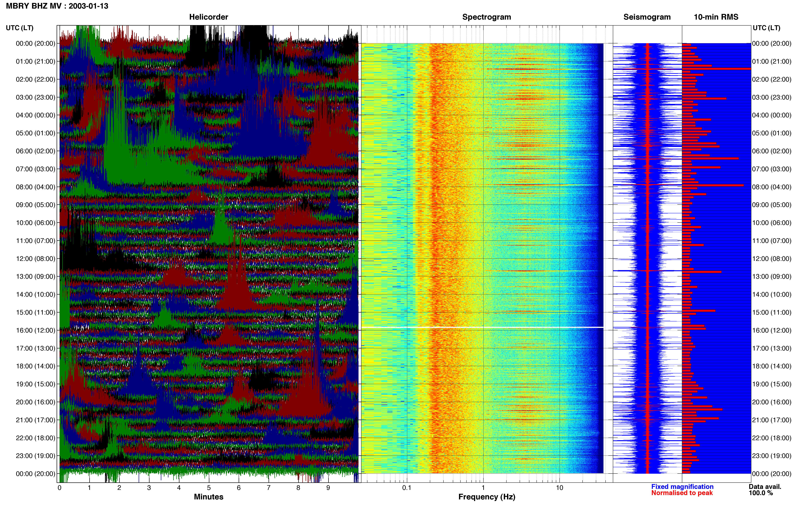Select the "Data avail." label
Image resolution: width=812 pixels, height=508 pixels.
(765, 486)
